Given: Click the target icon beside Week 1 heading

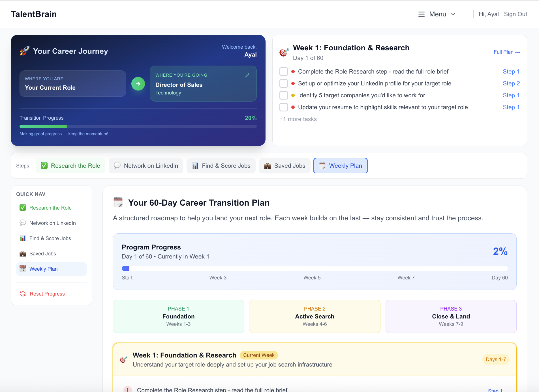Looking at the screenshot, I should click(284, 52).
